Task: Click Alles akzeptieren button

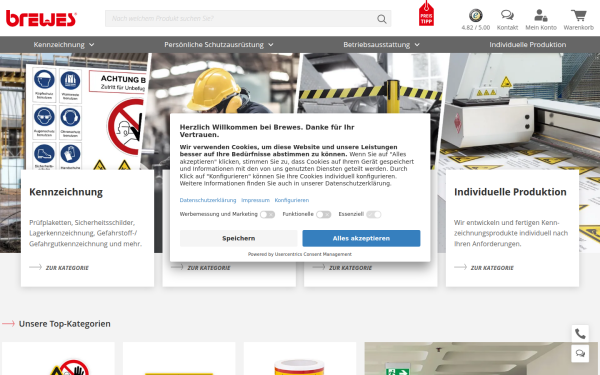Action: [x=361, y=238]
